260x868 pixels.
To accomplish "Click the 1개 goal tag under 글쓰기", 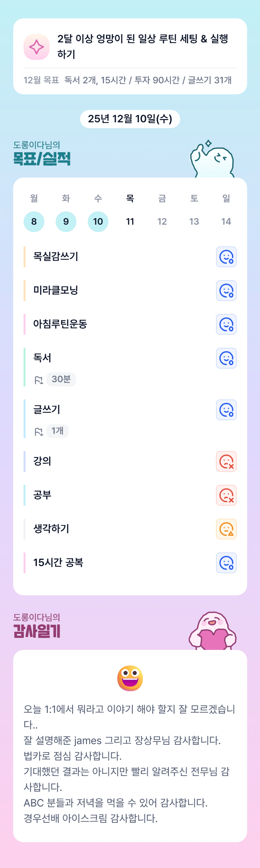I will (57, 431).
